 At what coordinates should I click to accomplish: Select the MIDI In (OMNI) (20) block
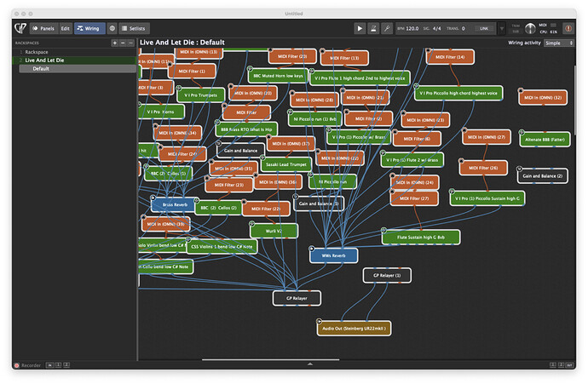pos(253,94)
